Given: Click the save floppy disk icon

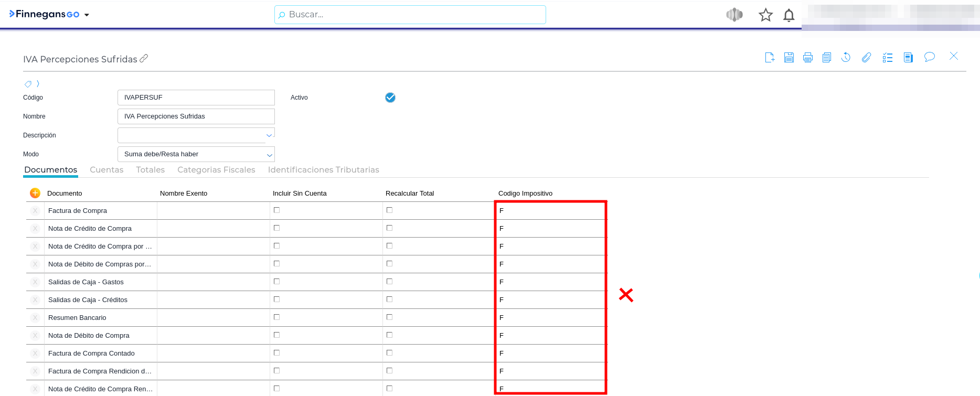Looking at the screenshot, I should (x=789, y=57).
